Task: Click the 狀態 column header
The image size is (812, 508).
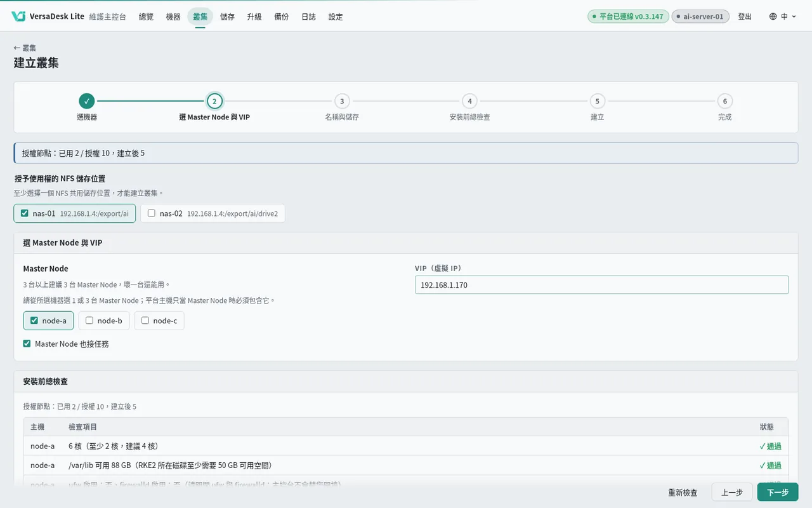Action: (x=767, y=427)
